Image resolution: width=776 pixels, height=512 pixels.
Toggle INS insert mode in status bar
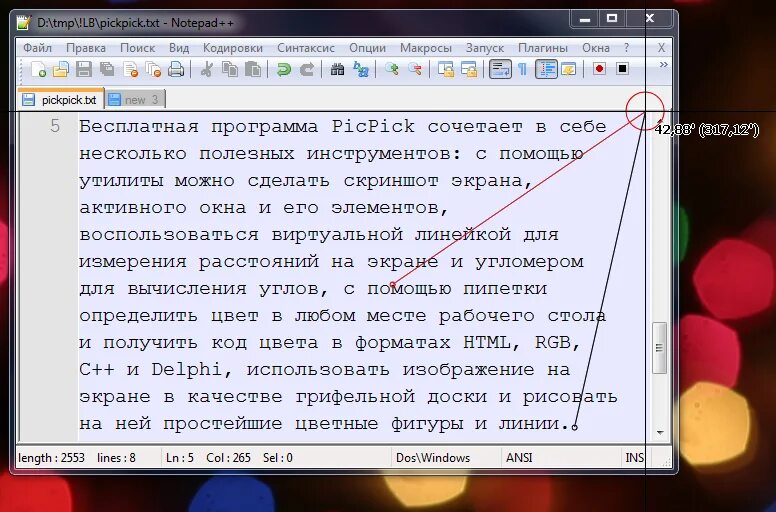634,458
